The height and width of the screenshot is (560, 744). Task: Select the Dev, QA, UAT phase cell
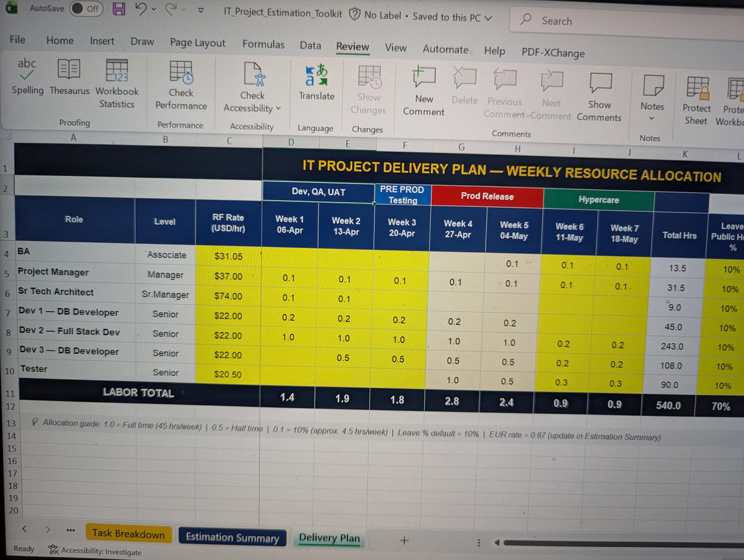click(x=319, y=191)
